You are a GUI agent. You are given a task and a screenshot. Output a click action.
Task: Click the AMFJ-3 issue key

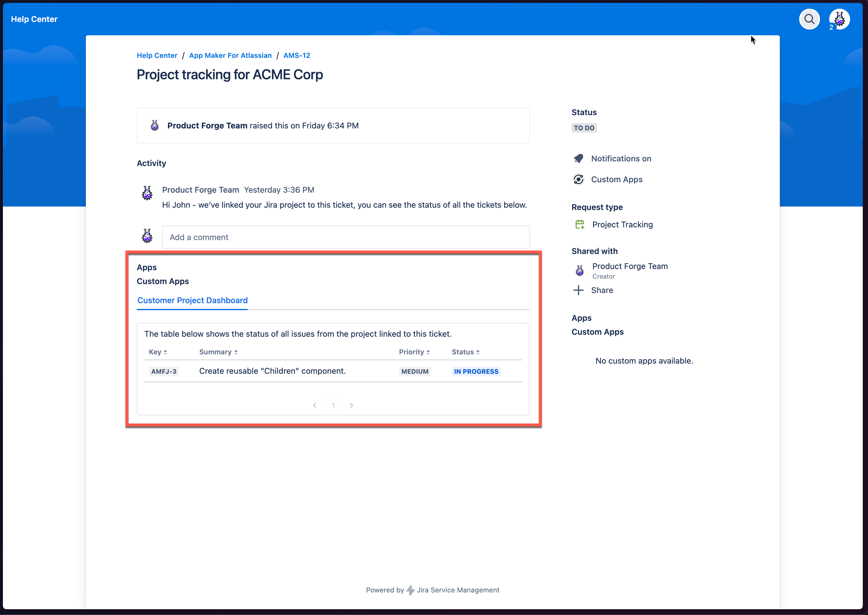(164, 371)
